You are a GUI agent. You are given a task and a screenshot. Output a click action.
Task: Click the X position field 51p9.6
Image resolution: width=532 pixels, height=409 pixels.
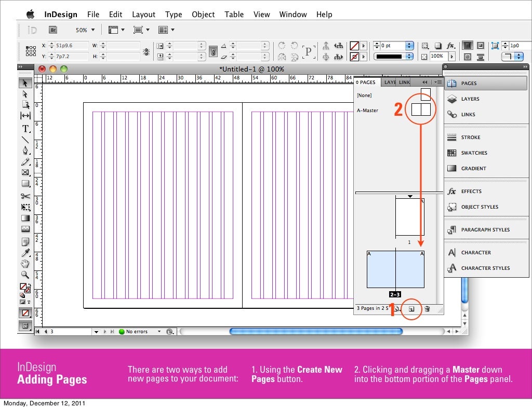click(72, 45)
